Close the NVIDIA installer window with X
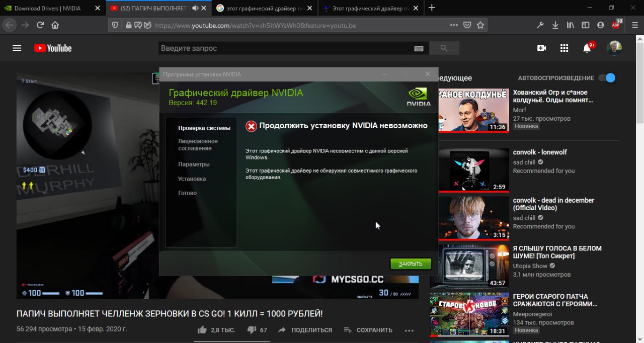This screenshot has height=343, width=644. 427,74
